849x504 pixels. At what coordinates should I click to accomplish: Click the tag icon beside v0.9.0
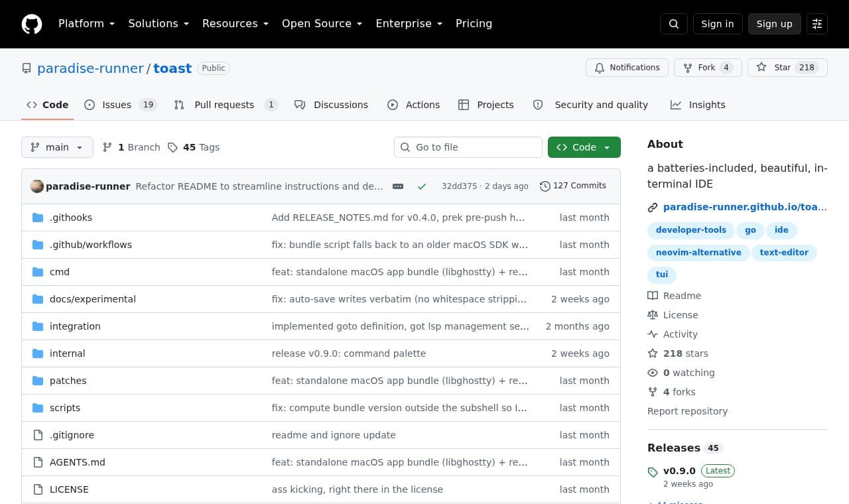pyautogui.click(x=653, y=472)
